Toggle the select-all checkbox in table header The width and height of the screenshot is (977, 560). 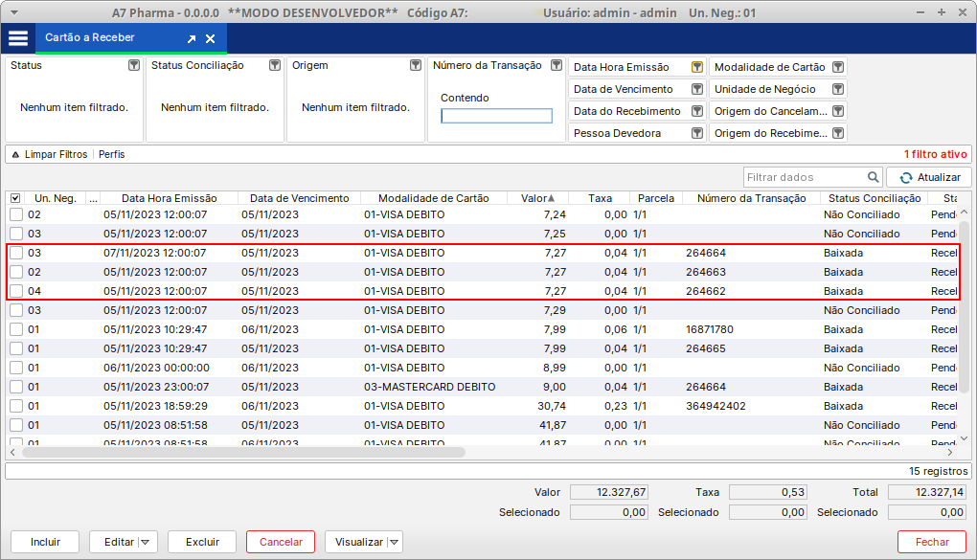[15, 198]
